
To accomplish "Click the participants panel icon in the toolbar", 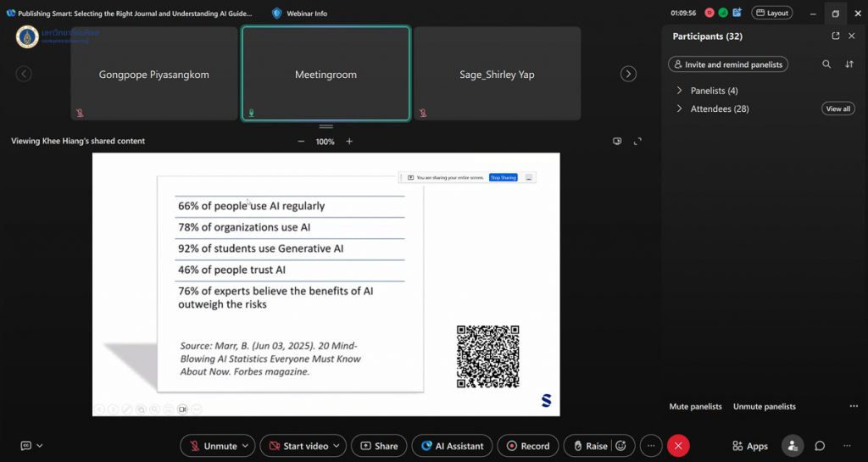I will click(793, 446).
